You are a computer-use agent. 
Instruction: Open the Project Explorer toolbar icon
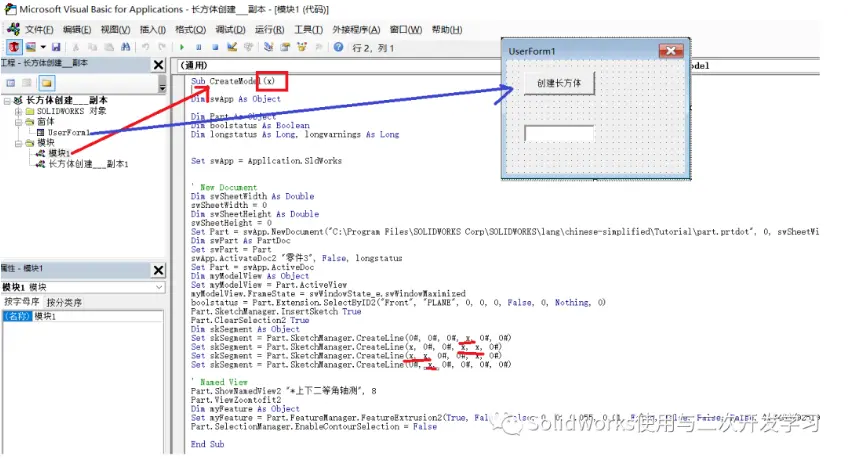pos(268,47)
